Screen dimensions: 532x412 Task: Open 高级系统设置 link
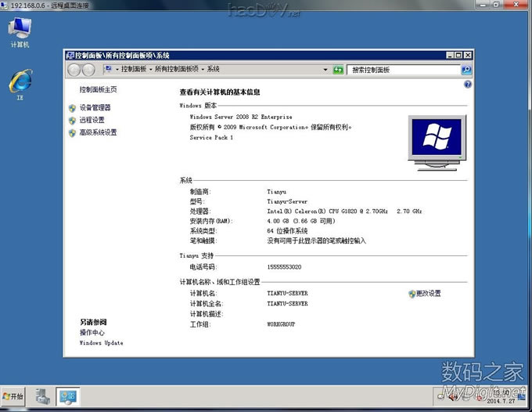coord(98,132)
